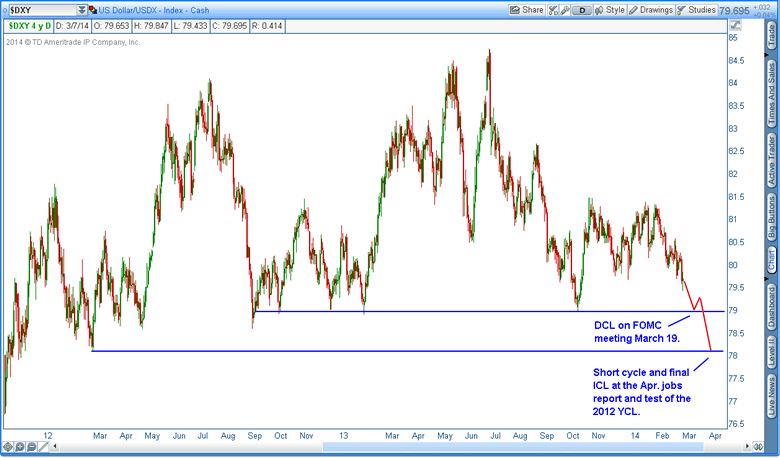Click the close value C: 79.695
The image size is (780, 458).
pos(229,26)
